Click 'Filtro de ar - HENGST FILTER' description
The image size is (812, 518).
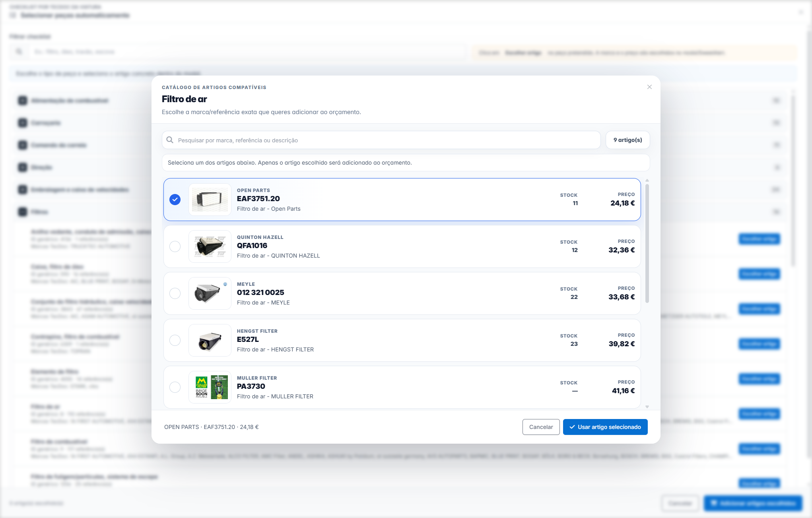coord(275,349)
